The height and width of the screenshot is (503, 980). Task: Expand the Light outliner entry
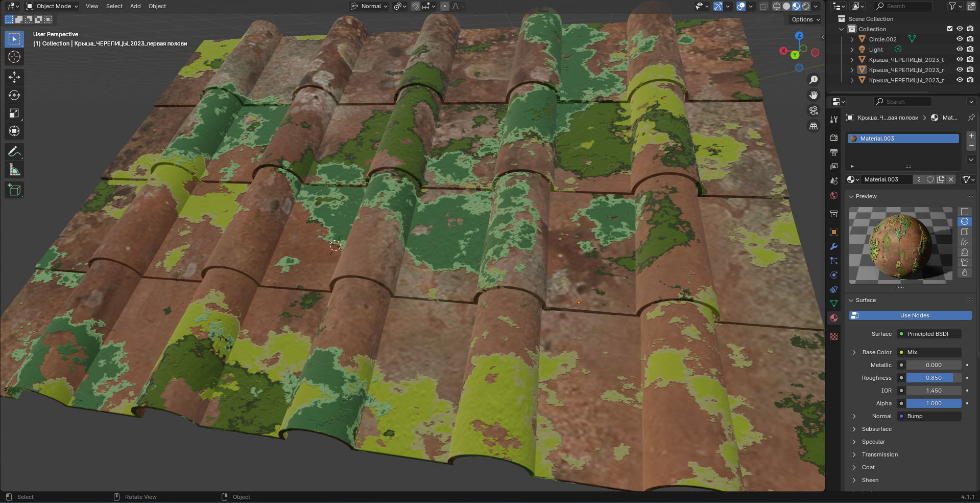point(852,50)
